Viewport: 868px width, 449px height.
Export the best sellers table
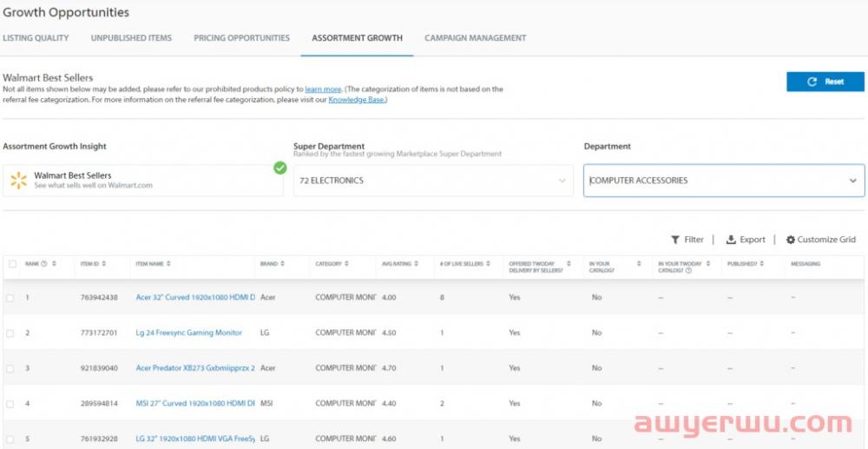click(746, 240)
